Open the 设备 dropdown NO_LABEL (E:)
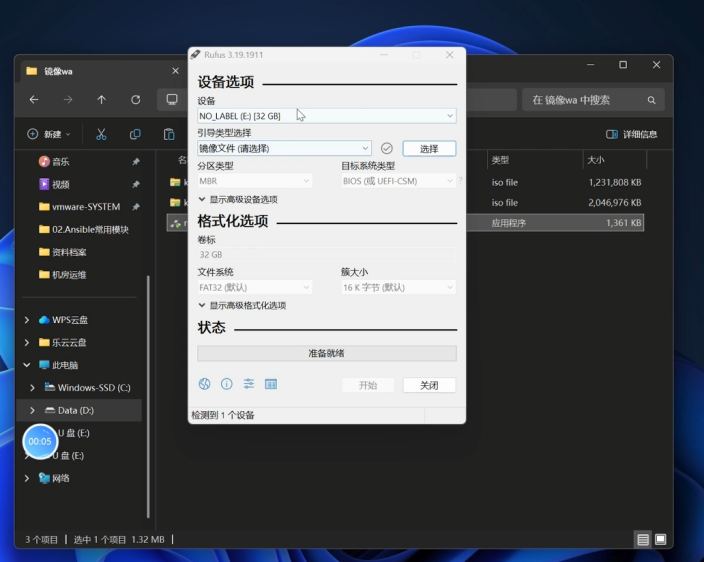 click(x=327, y=116)
